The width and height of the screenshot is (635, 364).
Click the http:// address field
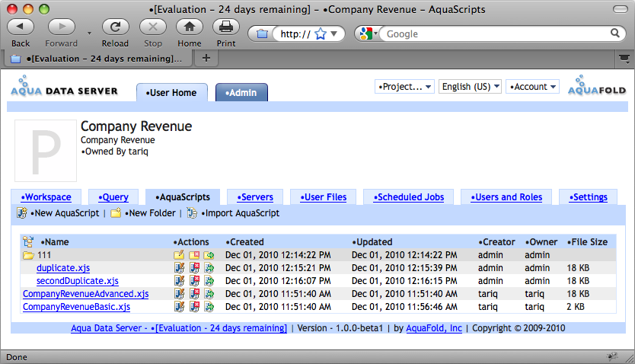(x=295, y=34)
